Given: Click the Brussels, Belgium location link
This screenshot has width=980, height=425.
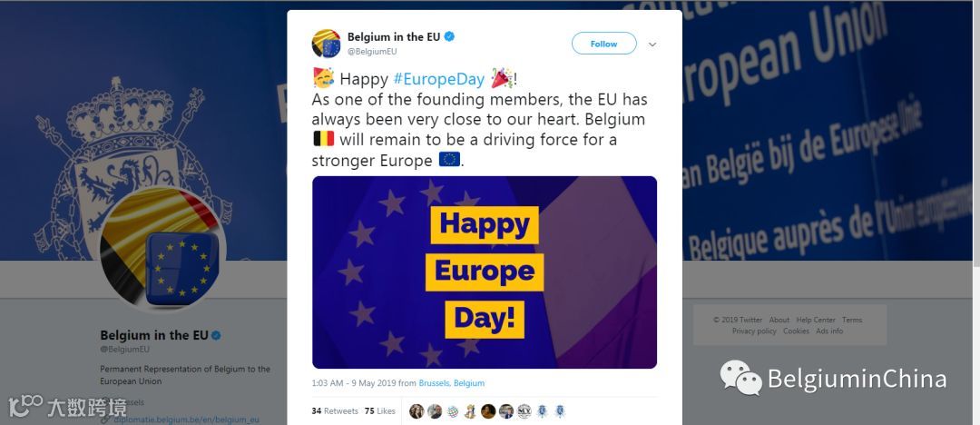Looking at the screenshot, I should pos(451,383).
